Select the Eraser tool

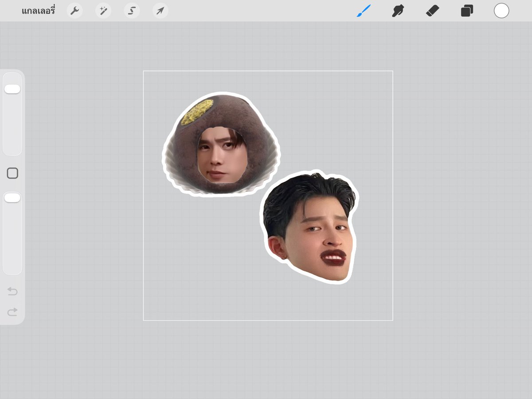(432, 11)
